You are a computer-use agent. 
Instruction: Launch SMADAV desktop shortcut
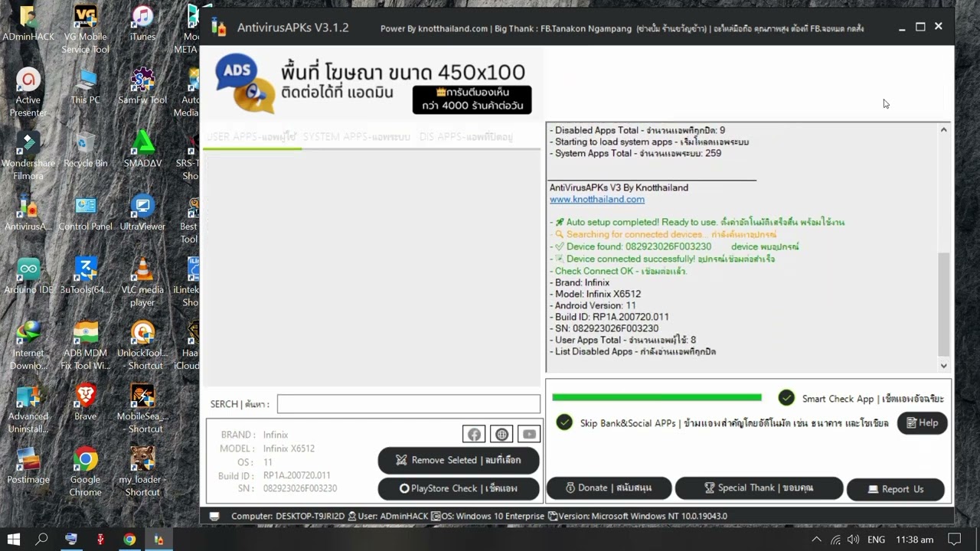click(x=142, y=151)
